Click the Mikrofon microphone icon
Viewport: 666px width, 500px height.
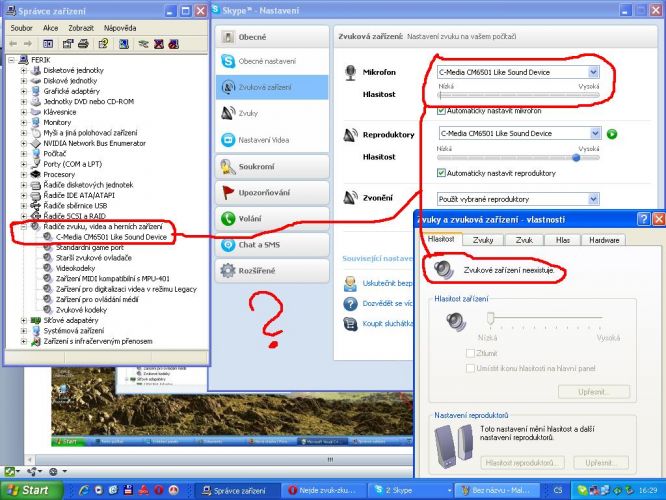pos(350,73)
